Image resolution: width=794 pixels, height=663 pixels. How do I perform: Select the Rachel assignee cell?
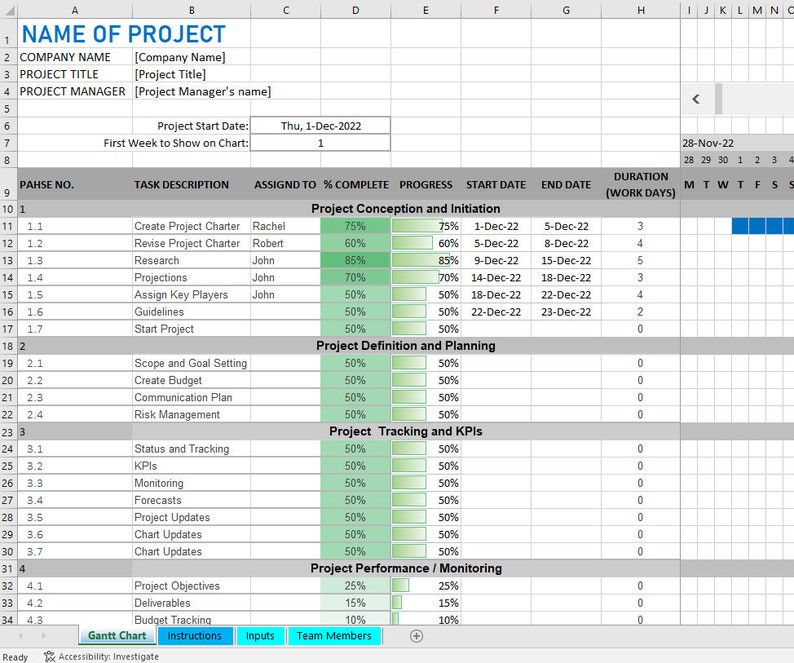click(286, 226)
